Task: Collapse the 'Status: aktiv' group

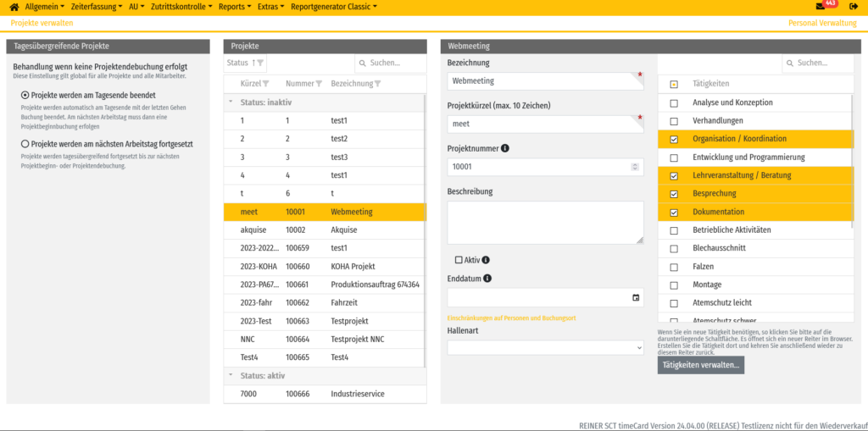Action: coord(231,375)
